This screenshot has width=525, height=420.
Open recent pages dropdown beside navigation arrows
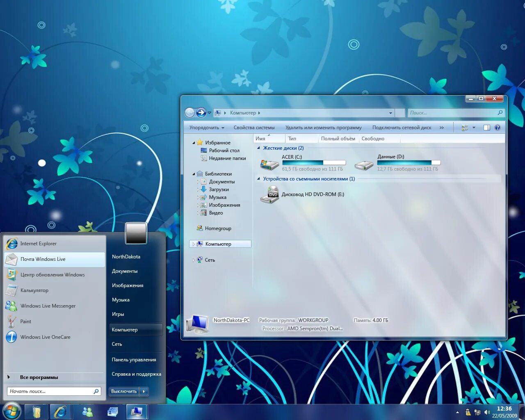pos(210,113)
